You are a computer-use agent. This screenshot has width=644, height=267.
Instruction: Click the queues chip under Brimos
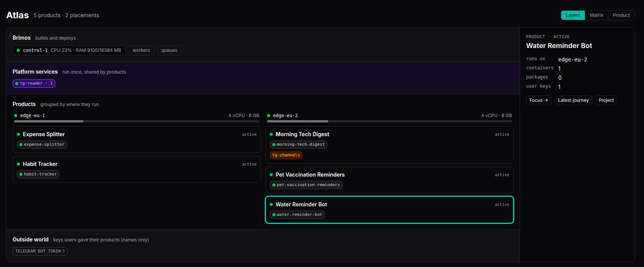point(169,50)
